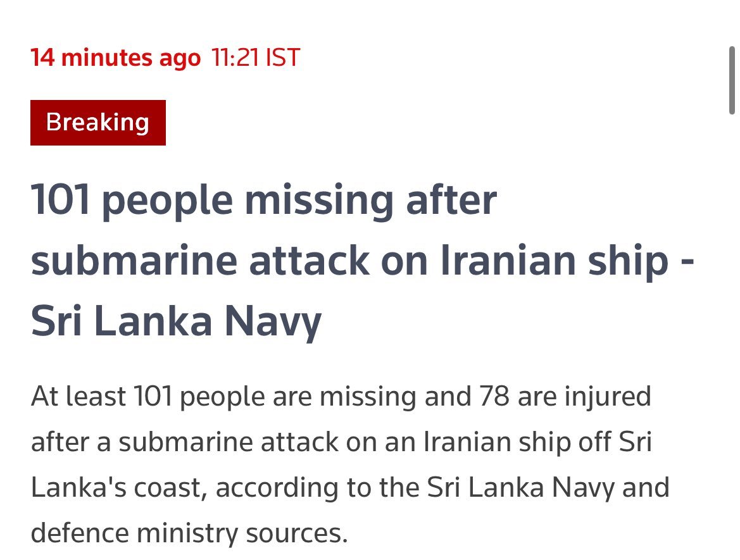Click 'Sri Lanka Navy' in the headline
The width and height of the screenshot is (740, 560).
(x=176, y=321)
